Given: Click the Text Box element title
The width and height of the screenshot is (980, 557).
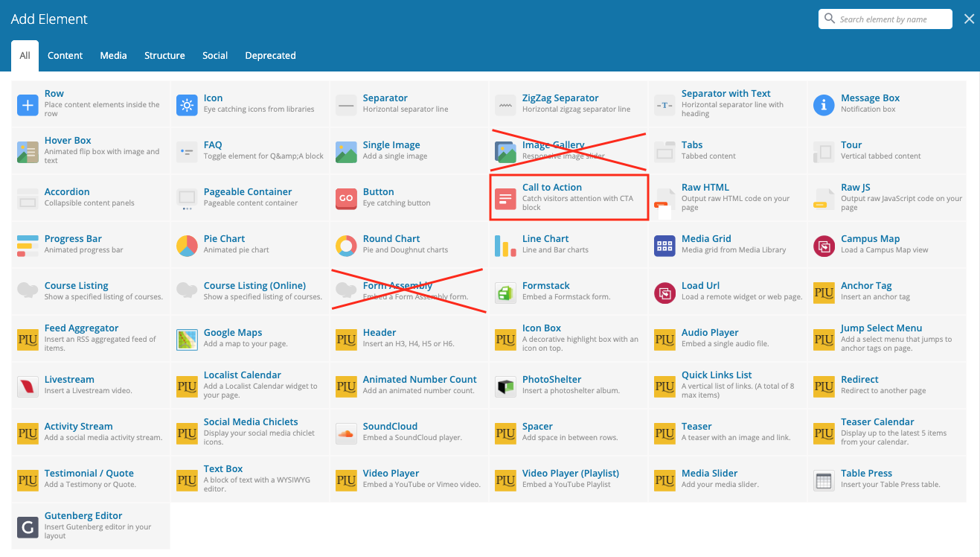Looking at the screenshot, I should [223, 469].
